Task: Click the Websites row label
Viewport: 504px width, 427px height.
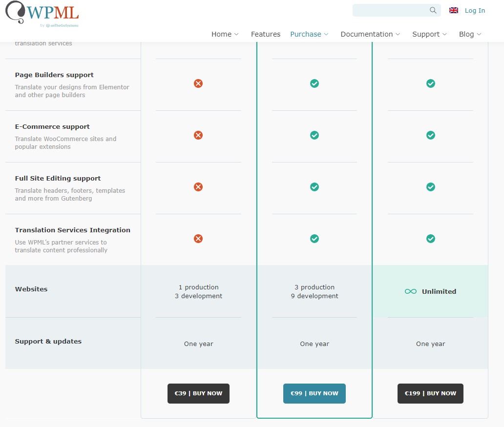Action: pos(31,289)
